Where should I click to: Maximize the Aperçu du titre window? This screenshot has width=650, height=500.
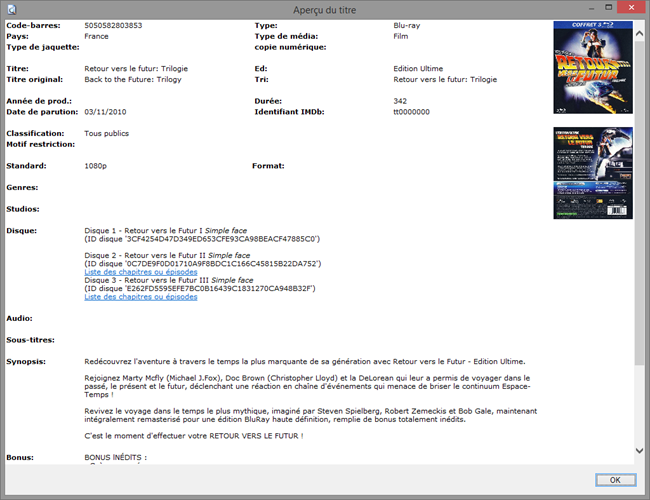tap(609, 7)
